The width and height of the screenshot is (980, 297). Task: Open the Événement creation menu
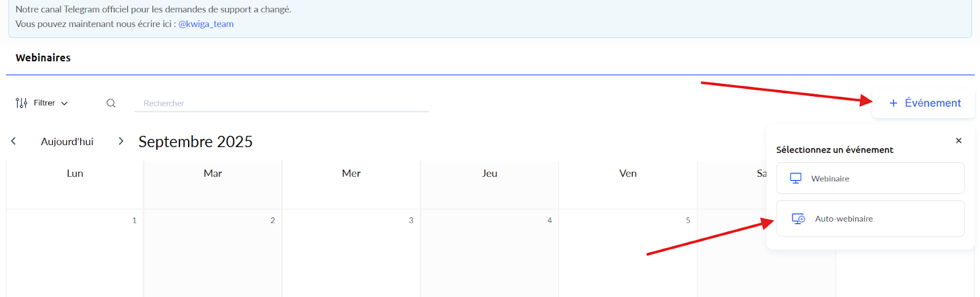click(924, 103)
